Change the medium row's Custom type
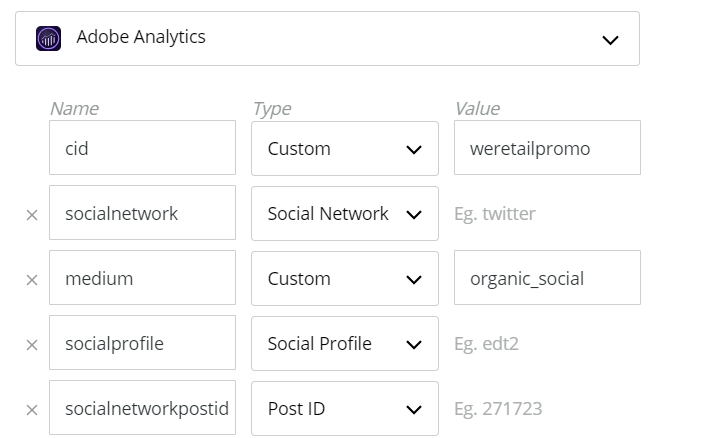The image size is (726, 438). (x=344, y=279)
